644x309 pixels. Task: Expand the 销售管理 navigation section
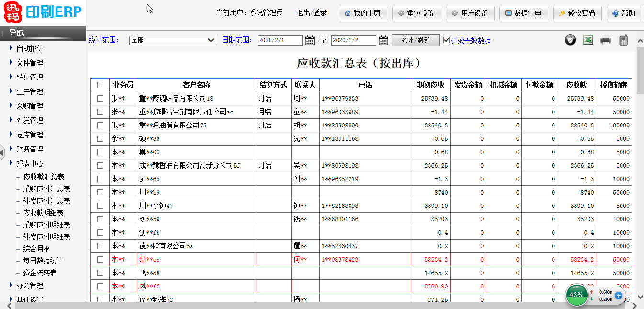coord(30,77)
